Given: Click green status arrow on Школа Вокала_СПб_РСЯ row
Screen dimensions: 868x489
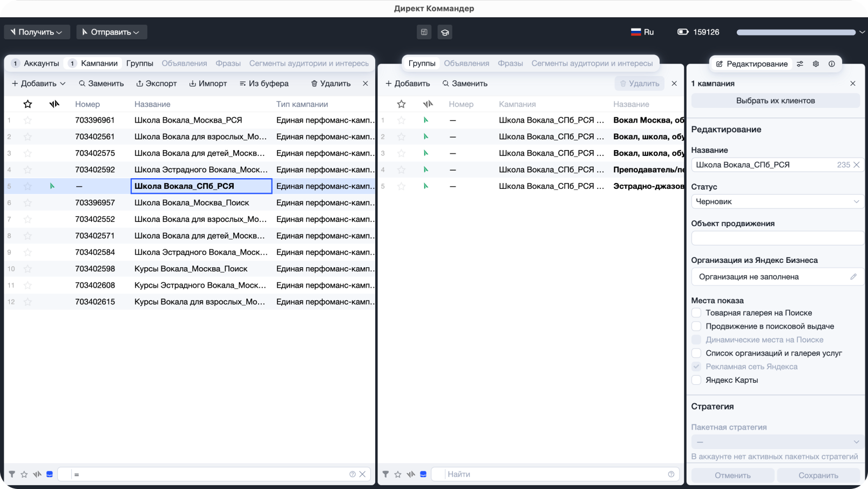Looking at the screenshot, I should click(52, 186).
